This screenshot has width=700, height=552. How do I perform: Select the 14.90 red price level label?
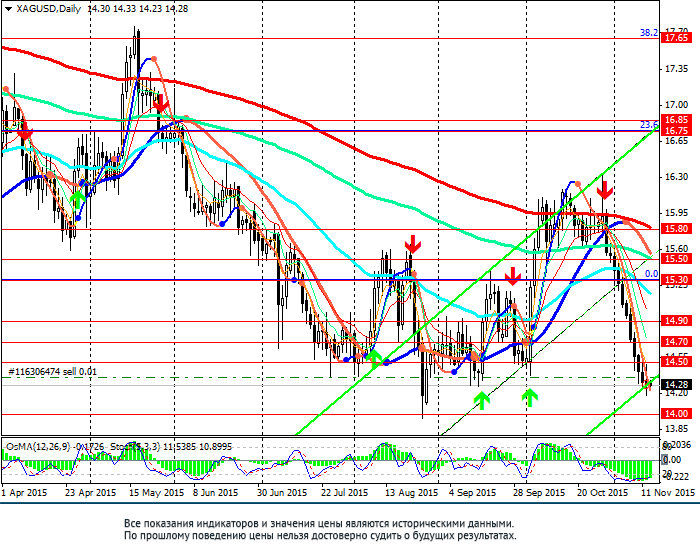(677, 321)
